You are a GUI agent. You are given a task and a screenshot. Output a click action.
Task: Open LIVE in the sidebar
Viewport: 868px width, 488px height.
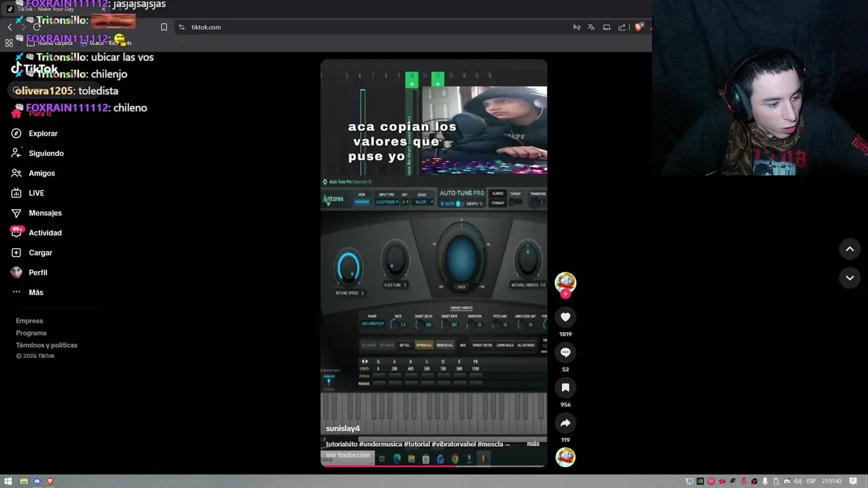tap(28, 193)
